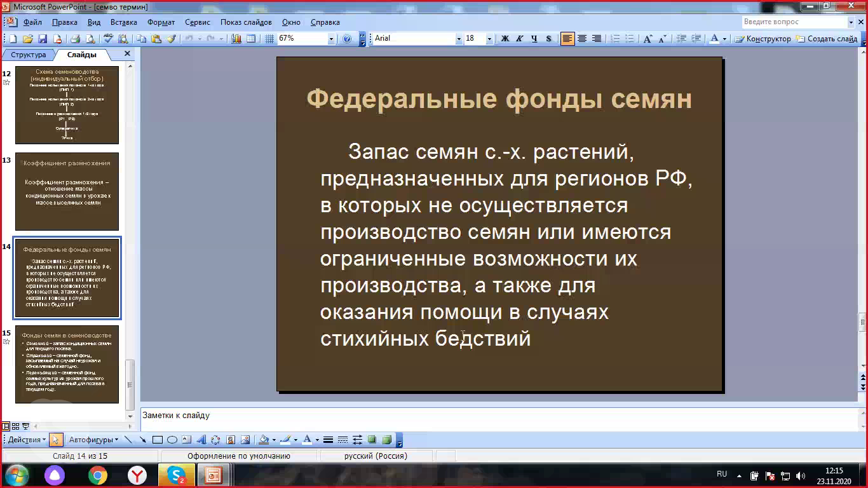Screen dimensions: 868x488
Task: Insert clip art picture
Action: [230, 440]
